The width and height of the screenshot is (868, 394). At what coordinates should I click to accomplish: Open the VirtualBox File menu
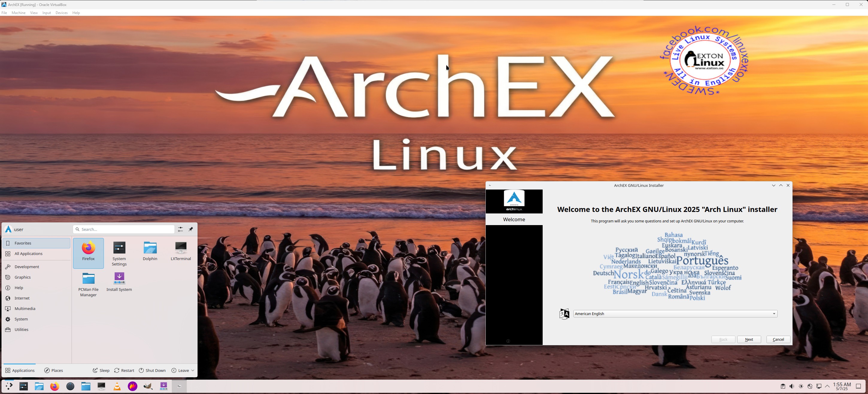4,13
